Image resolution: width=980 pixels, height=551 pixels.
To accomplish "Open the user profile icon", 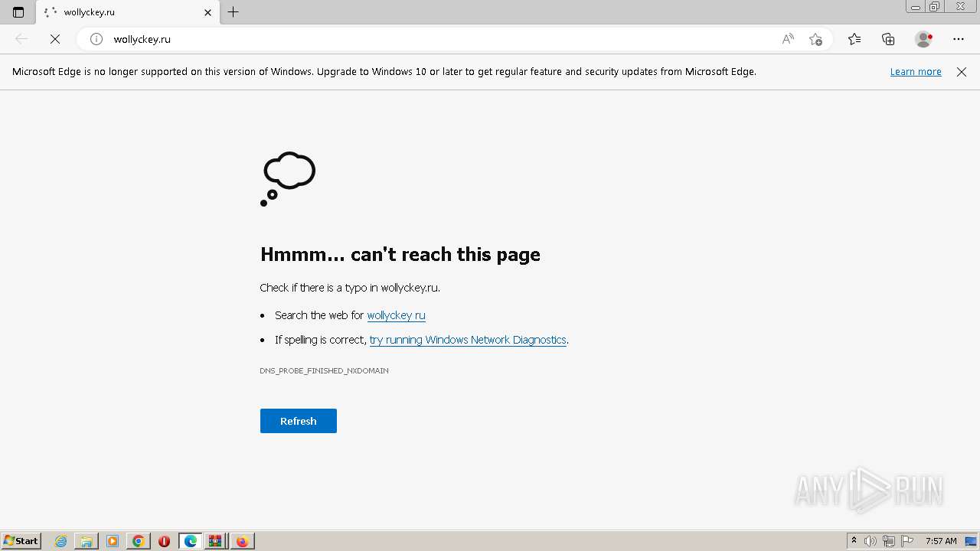I will click(923, 39).
